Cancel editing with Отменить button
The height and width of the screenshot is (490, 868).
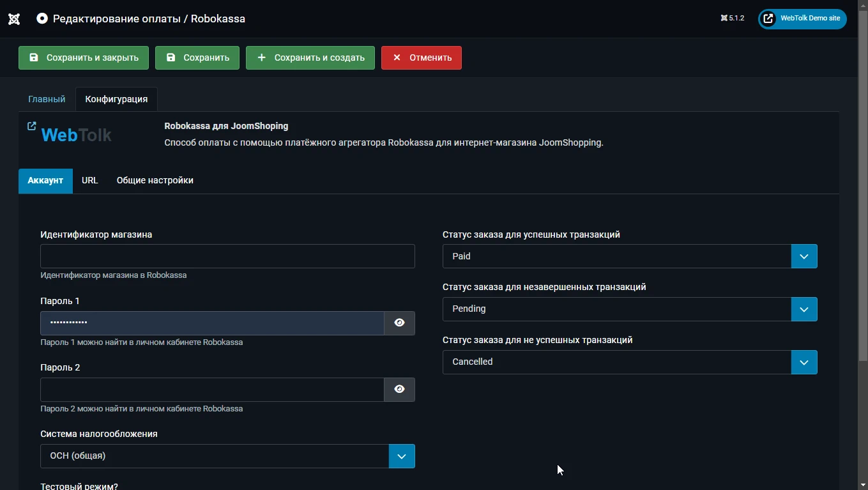tap(422, 57)
